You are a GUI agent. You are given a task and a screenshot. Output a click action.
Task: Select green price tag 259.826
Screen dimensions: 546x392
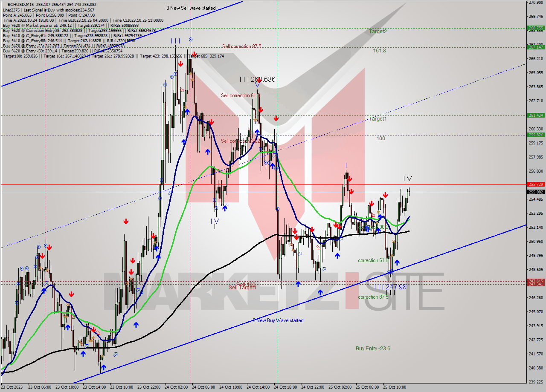pyautogui.click(x=536, y=135)
